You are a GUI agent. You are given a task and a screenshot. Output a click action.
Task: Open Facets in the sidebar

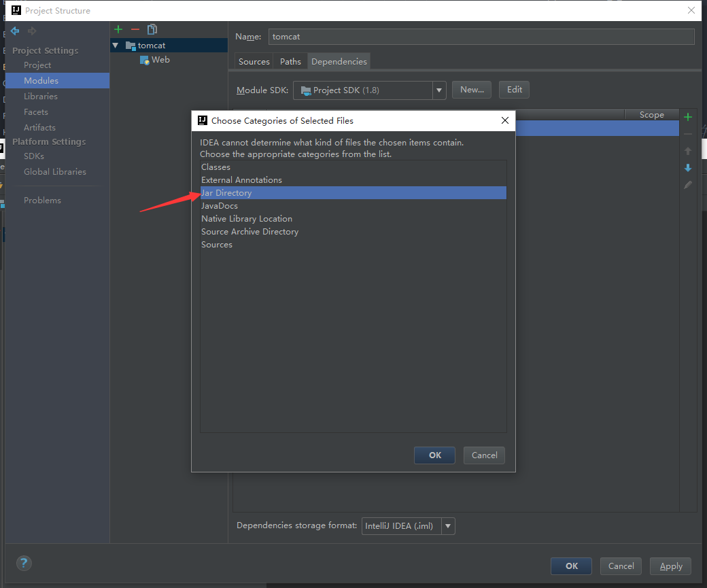tap(36, 112)
